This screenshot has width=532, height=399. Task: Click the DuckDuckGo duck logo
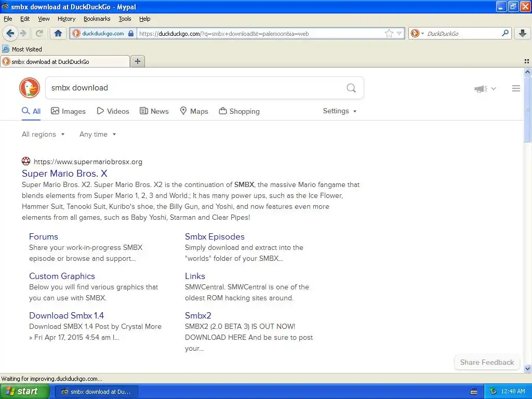(30, 88)
